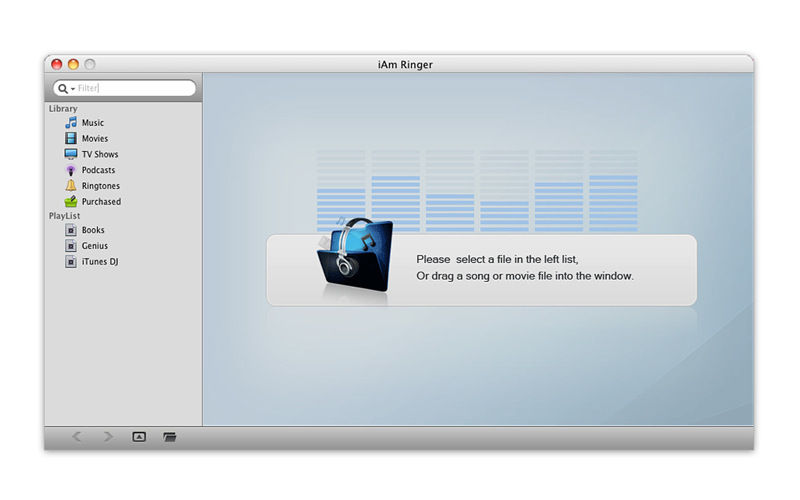Select the Books playlist
This screenshot has height=500, width=800.
(93, 230)
